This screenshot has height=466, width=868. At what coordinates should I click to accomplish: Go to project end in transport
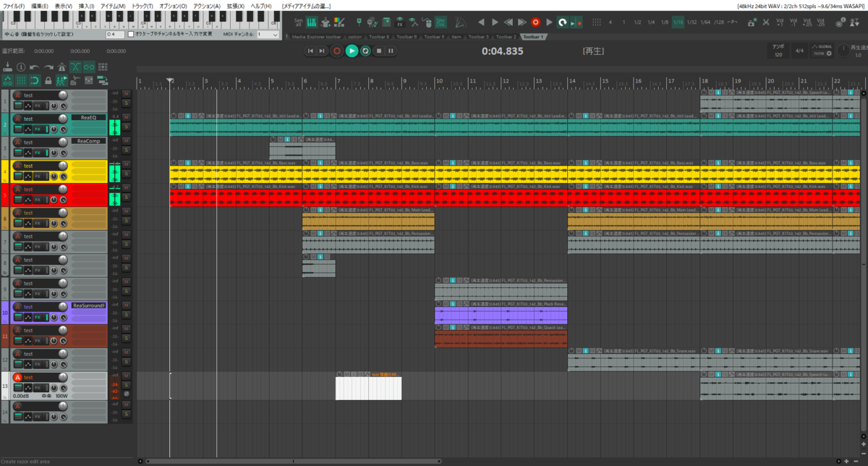pos(322,51)
